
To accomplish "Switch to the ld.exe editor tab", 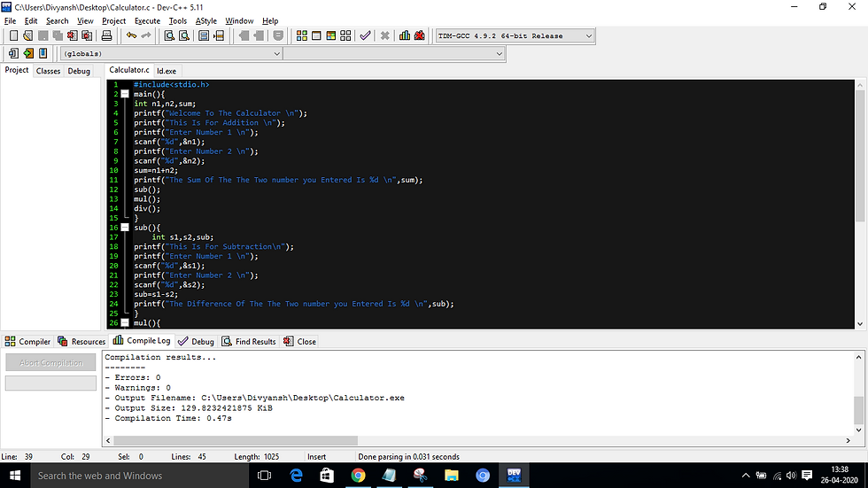I will 167,71.
